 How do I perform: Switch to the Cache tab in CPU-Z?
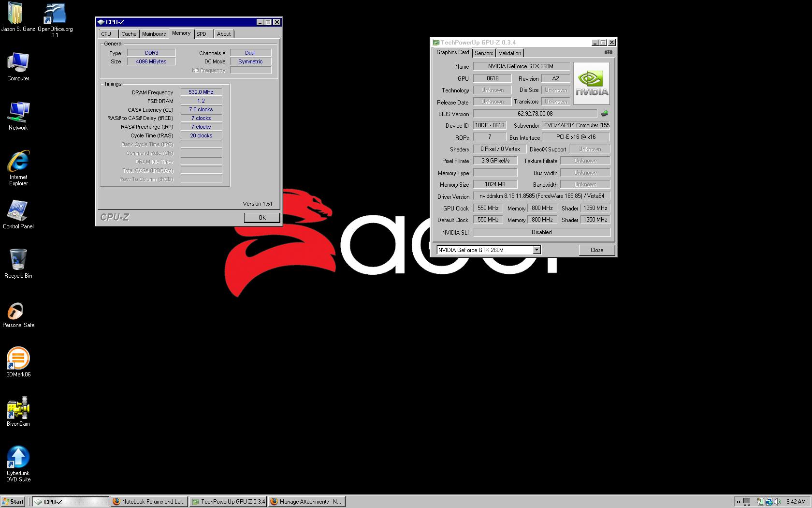click(x=129, y=34)
